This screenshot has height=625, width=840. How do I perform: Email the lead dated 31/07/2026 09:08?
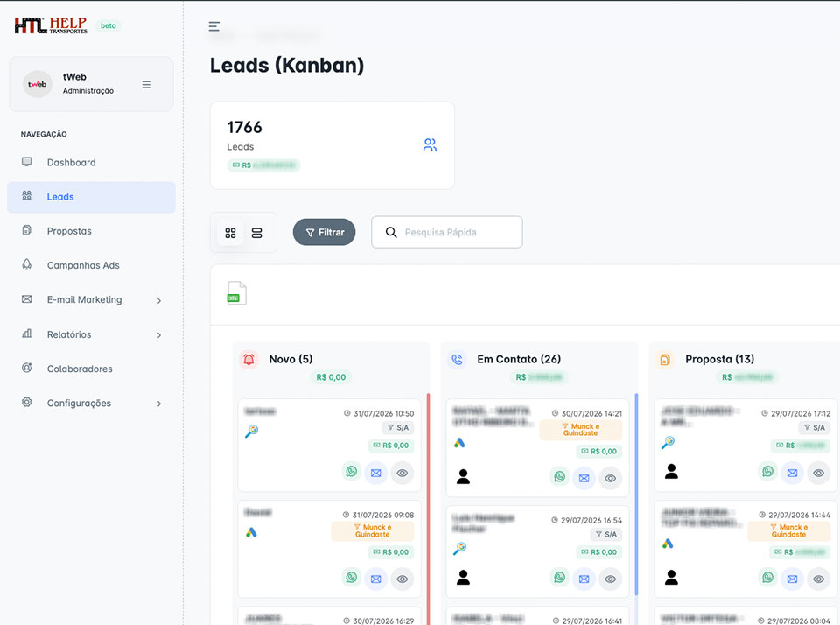tap(376, 579)
